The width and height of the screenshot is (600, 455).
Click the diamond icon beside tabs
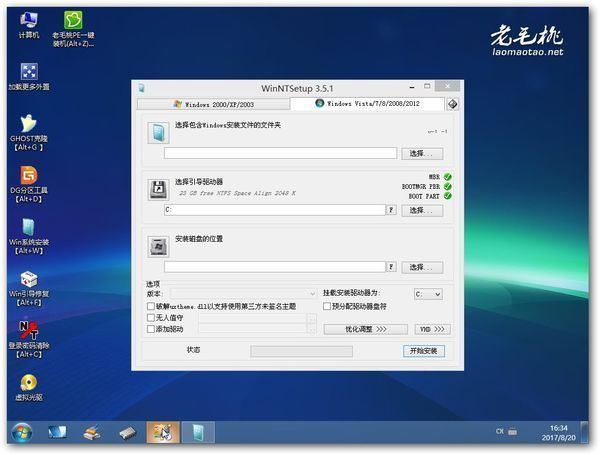(453, 104)
